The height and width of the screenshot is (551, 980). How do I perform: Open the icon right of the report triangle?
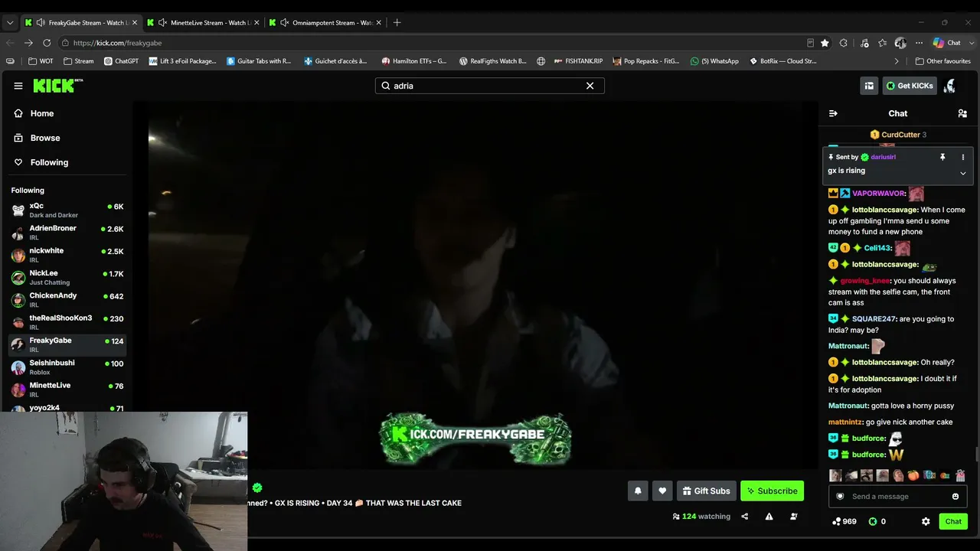(793, 517)
